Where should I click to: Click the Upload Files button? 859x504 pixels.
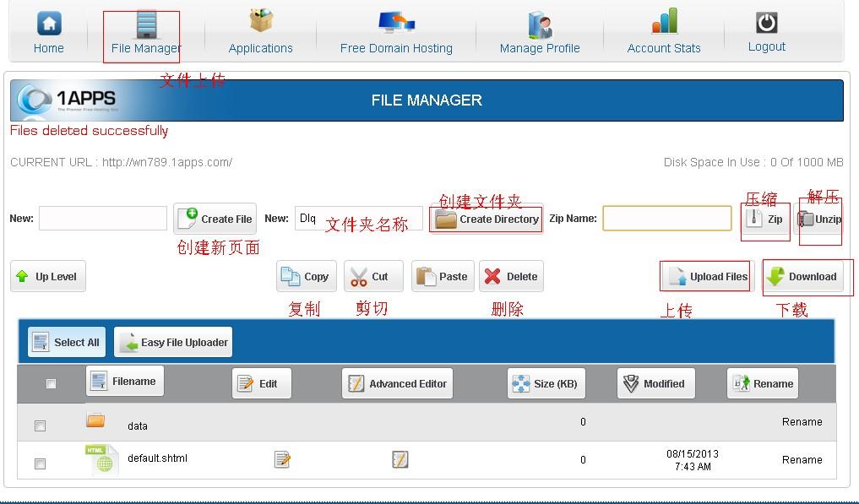(708, 277)
